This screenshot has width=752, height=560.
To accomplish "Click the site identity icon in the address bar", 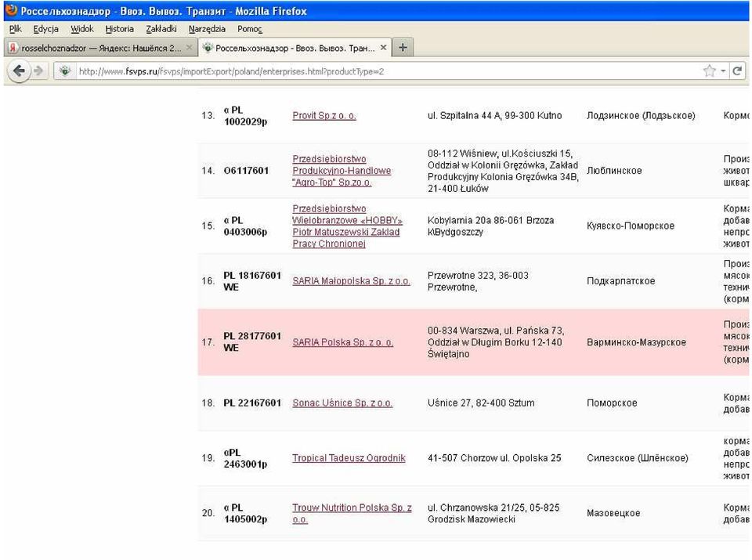I will click(x=64, y=71).
